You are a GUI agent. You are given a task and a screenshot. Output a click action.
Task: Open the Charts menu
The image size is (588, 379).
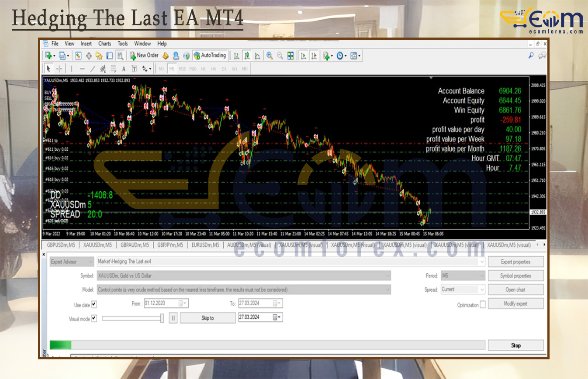point(104,44)
